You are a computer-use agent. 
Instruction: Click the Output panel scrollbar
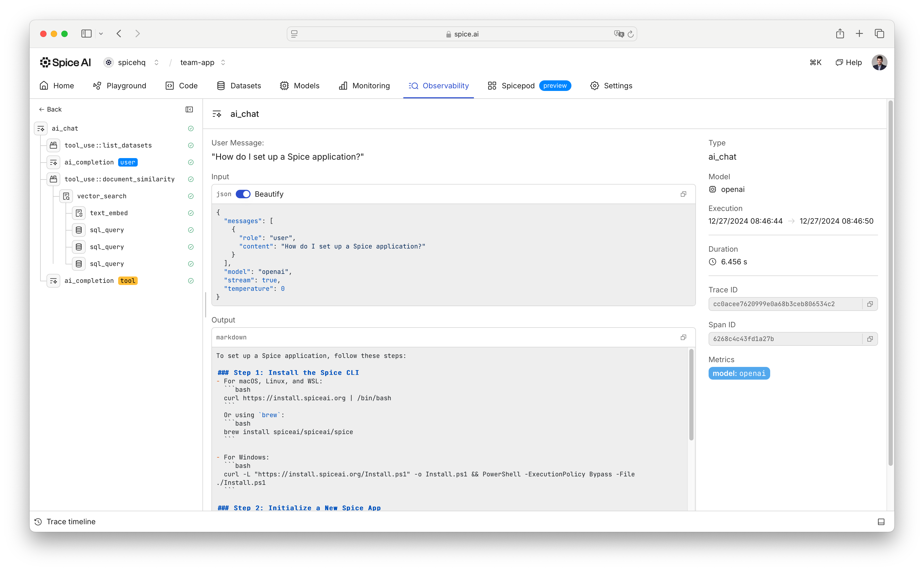691,395
